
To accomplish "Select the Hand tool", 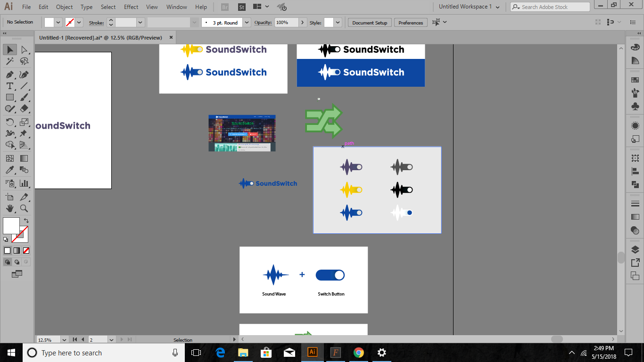I will 9,208.
